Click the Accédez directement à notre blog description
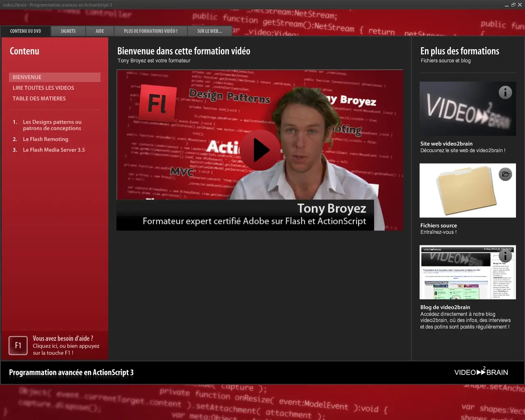This screenshot has height=420, width=525. coord(465,320)
